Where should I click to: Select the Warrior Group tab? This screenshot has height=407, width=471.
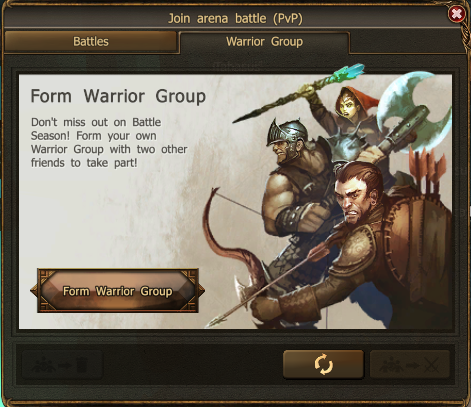(x=264, y=42)
